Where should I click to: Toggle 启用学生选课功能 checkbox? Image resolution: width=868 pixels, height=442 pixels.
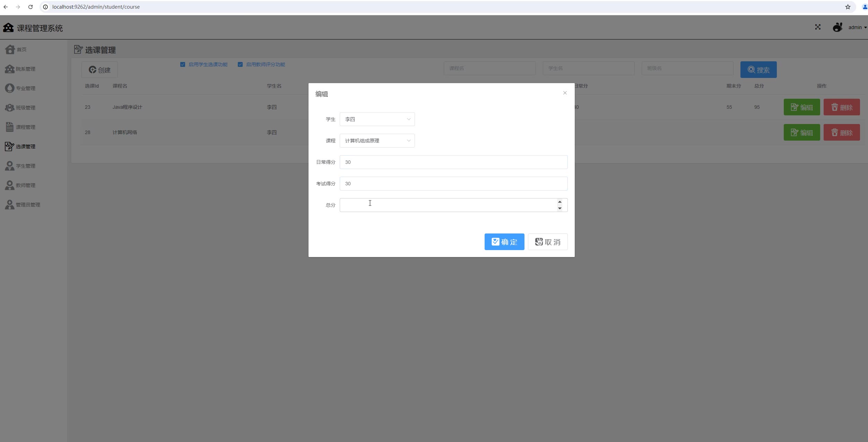[x=183, y=64]
